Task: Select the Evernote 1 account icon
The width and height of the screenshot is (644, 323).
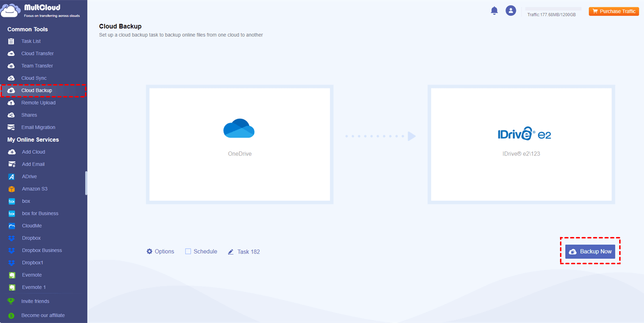Action: click(x=12, y=287)
